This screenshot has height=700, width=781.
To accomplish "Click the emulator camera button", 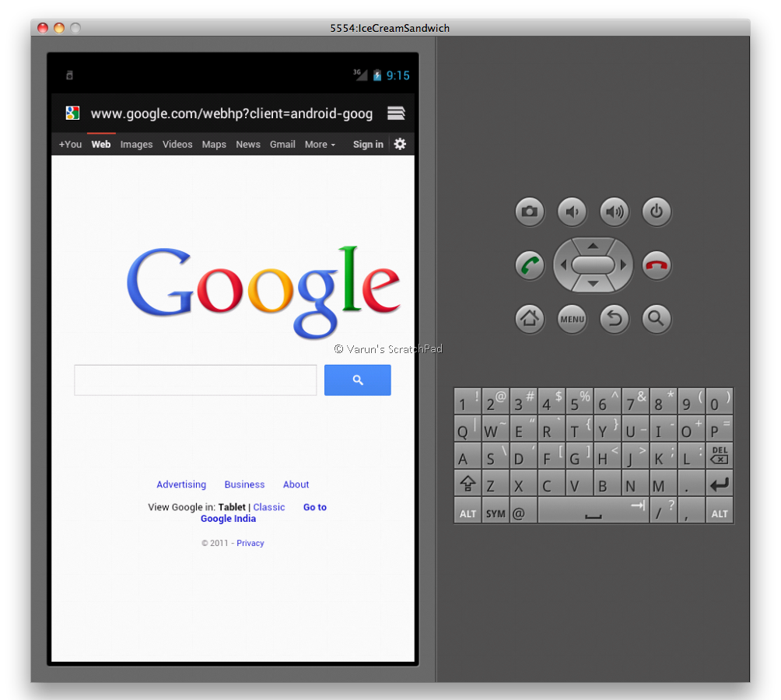I will pyautogui.click(x=530, y=212).
